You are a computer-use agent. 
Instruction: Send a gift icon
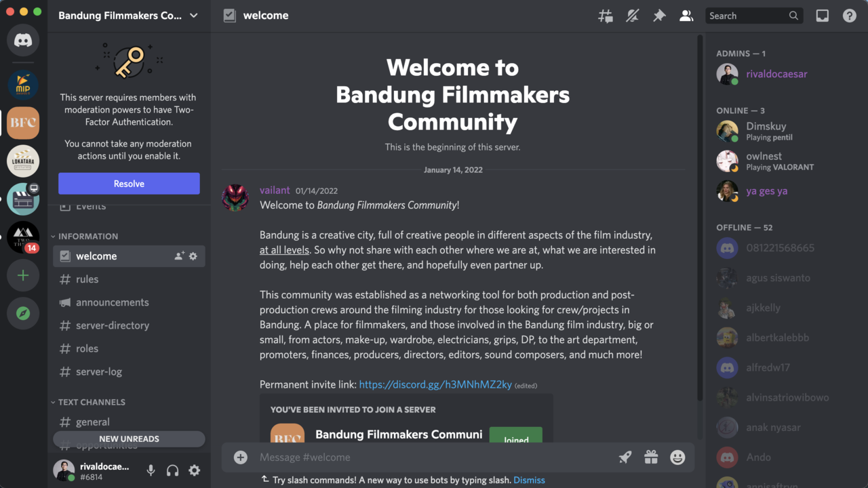[x=651, y=457]
